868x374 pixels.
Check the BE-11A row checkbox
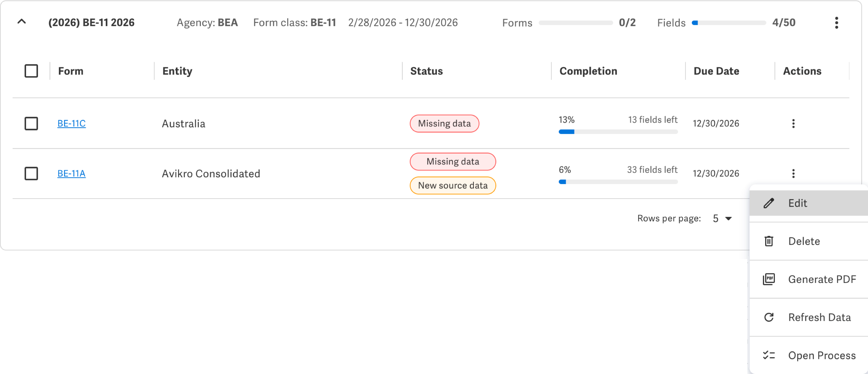pyautogui.click(x=31, y=173)
